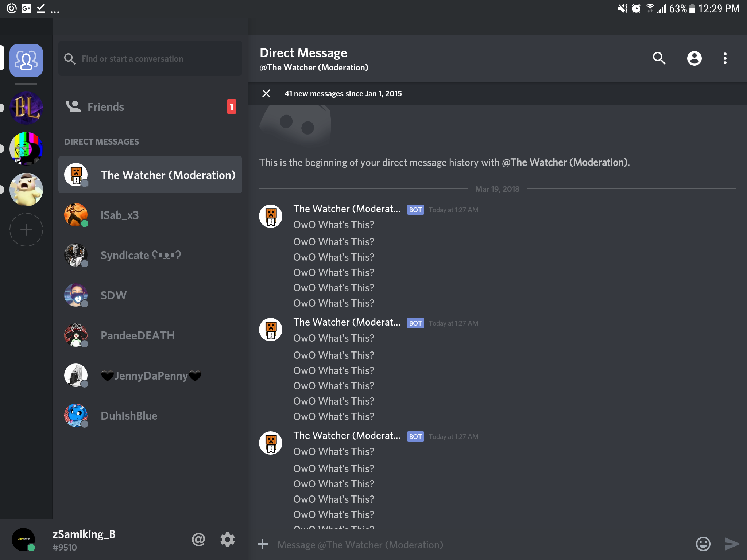
Task: Open the emoji picker
Action: coord(703,544)
